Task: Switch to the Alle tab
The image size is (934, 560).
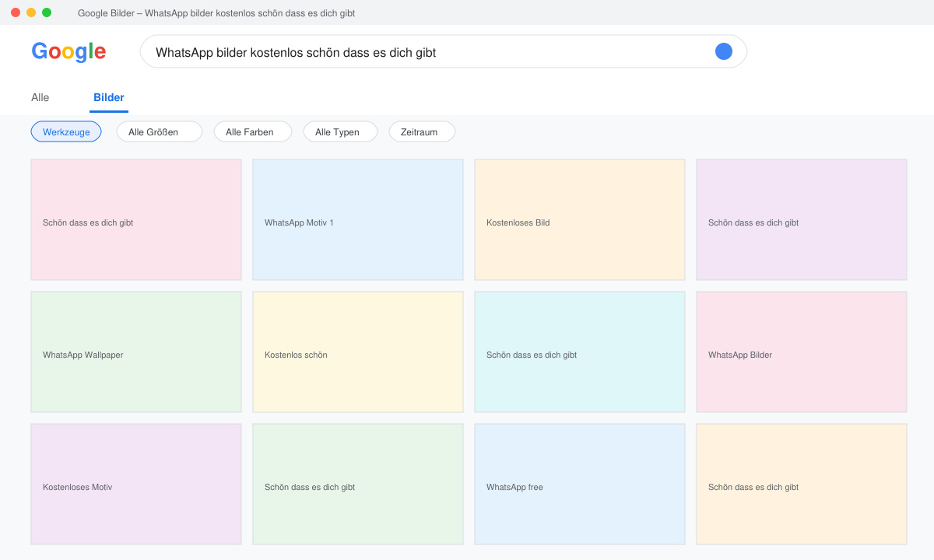Action: pos(40,98)
